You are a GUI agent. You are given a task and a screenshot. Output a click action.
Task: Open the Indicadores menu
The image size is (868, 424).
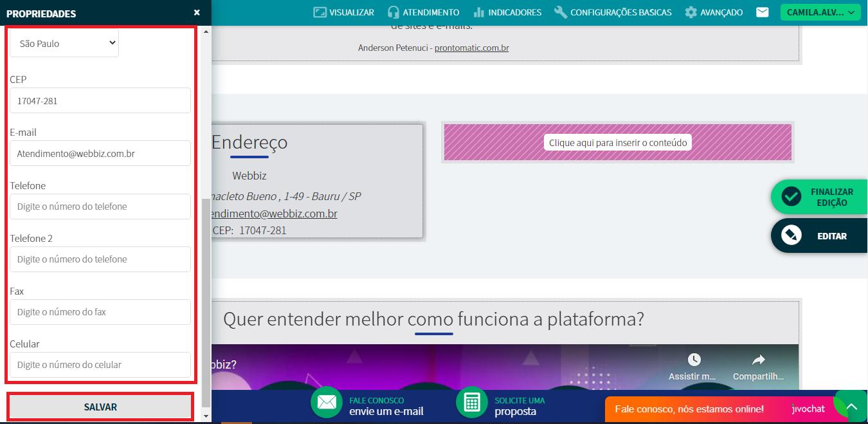click(507, 12)
